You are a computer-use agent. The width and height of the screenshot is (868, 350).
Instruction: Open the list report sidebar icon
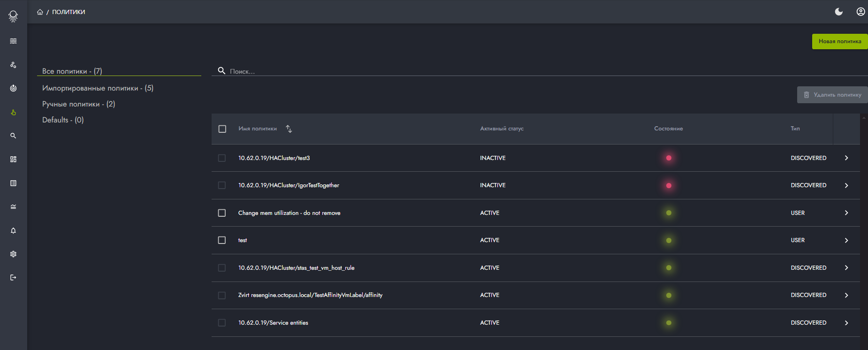[13, 183]
